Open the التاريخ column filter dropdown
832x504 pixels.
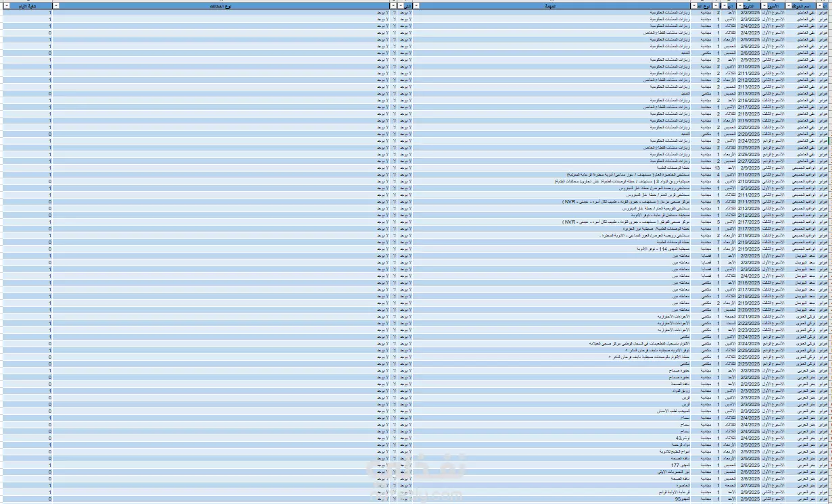click(x=740, y=5)
